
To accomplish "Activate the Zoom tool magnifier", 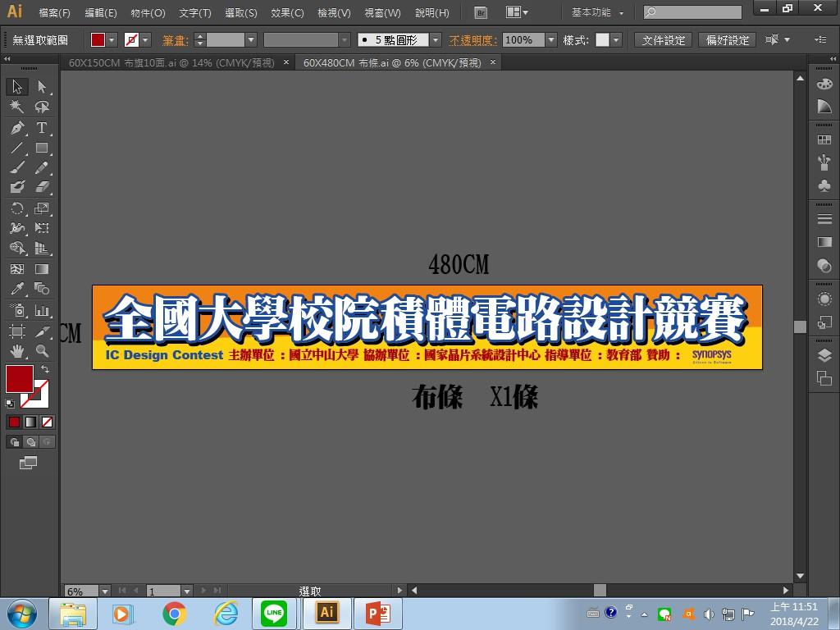I will [x=42, y=351].
